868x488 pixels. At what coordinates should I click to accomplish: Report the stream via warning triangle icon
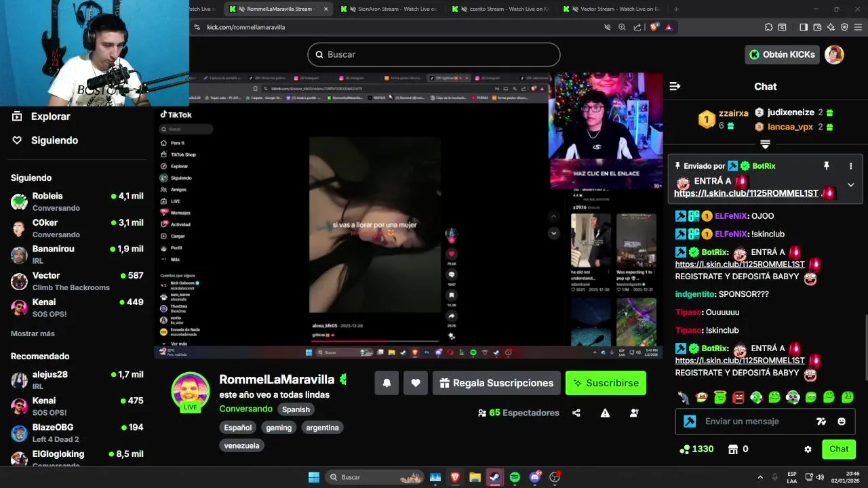[605, 413]
